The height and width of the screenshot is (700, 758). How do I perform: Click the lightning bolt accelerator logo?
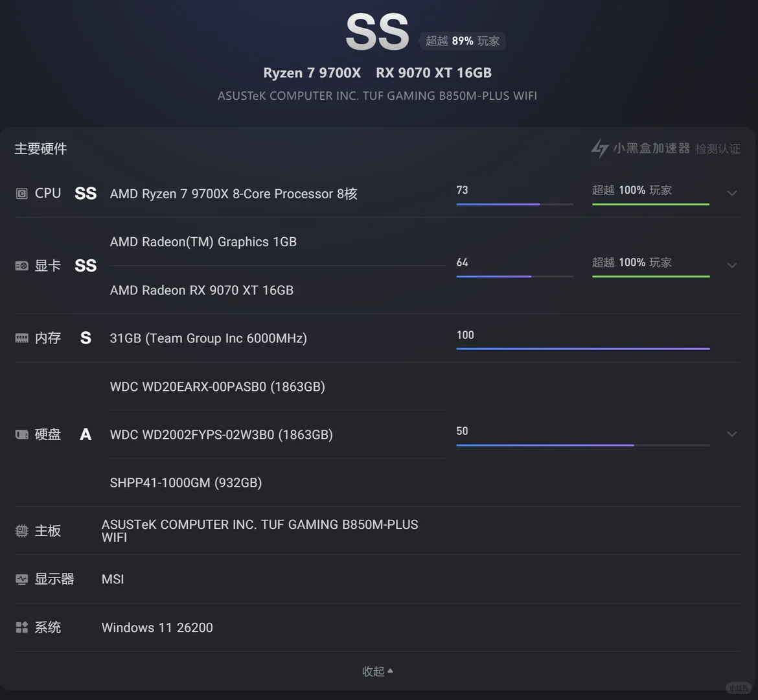(x=599, y=148)
